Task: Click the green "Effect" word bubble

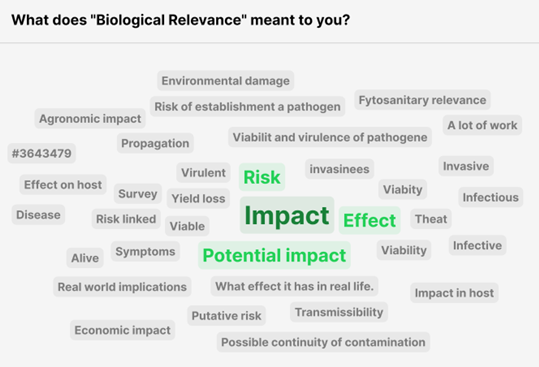Action: (370, 220)
